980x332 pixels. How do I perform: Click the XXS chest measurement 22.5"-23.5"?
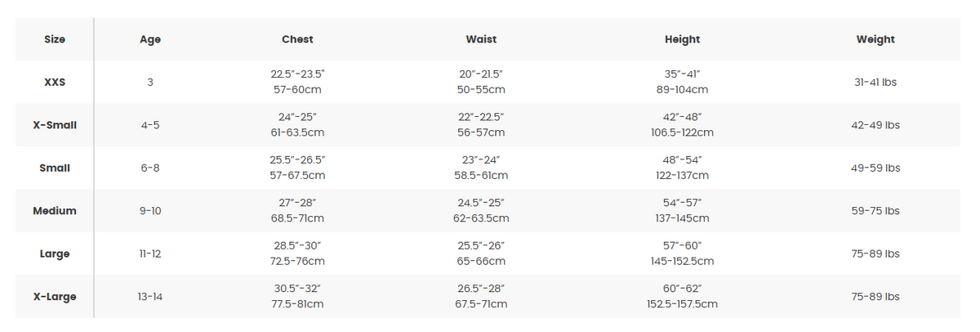point(297,74)
